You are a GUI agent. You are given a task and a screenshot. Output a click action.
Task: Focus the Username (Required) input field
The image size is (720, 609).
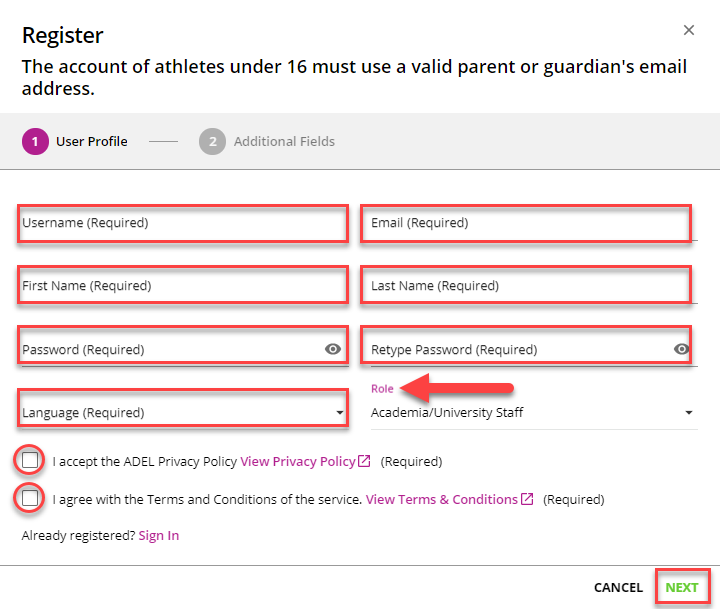click(x=183, y=224)
